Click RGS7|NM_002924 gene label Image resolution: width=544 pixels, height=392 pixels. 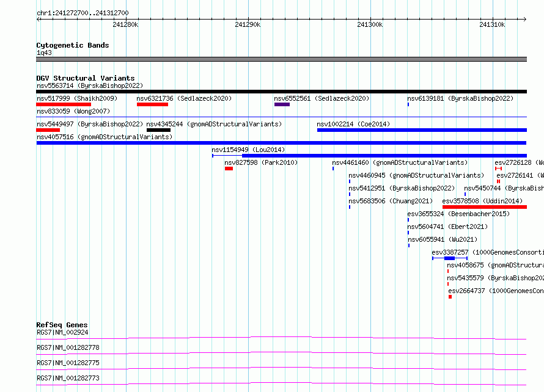62,332
